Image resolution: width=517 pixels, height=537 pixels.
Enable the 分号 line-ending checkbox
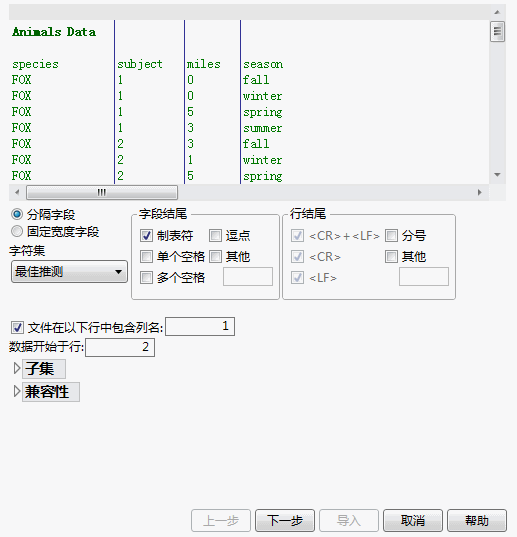tap(391, 235)
